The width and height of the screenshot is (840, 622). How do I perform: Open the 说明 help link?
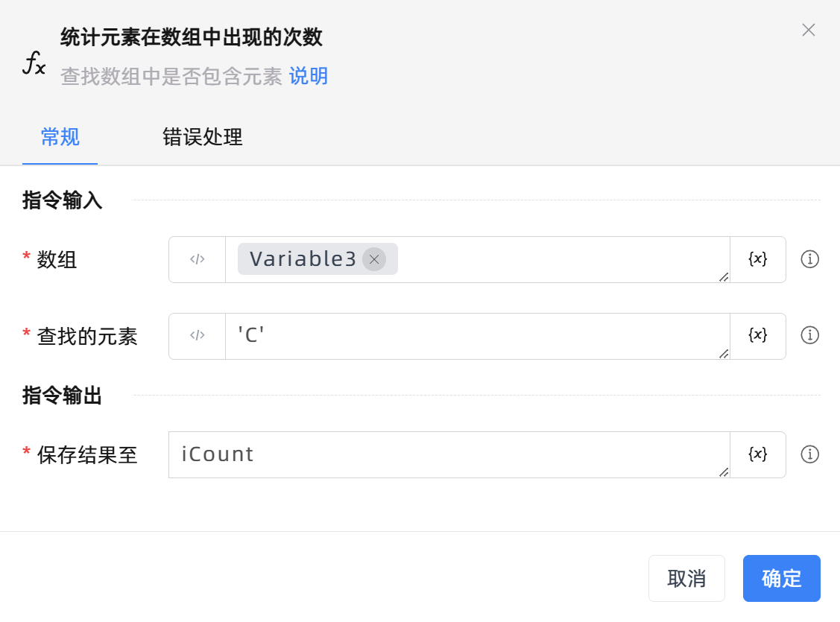point(309,76)
